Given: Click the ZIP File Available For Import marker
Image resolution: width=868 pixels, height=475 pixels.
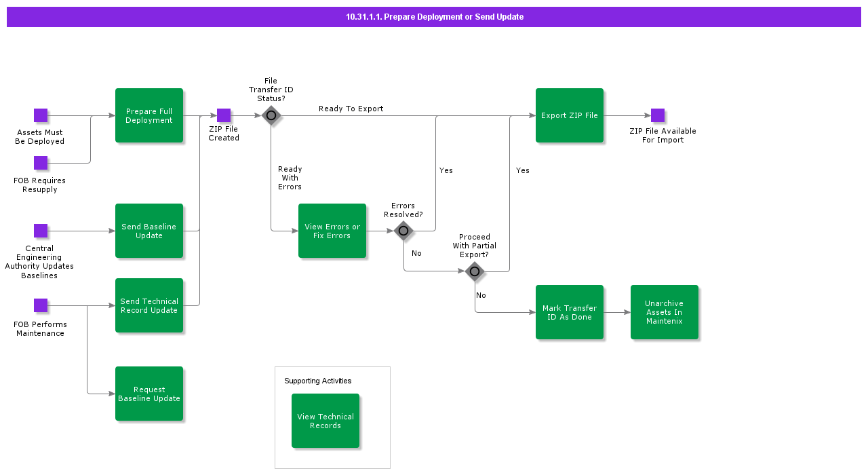Looking at the screenshot, I should 656,114.
